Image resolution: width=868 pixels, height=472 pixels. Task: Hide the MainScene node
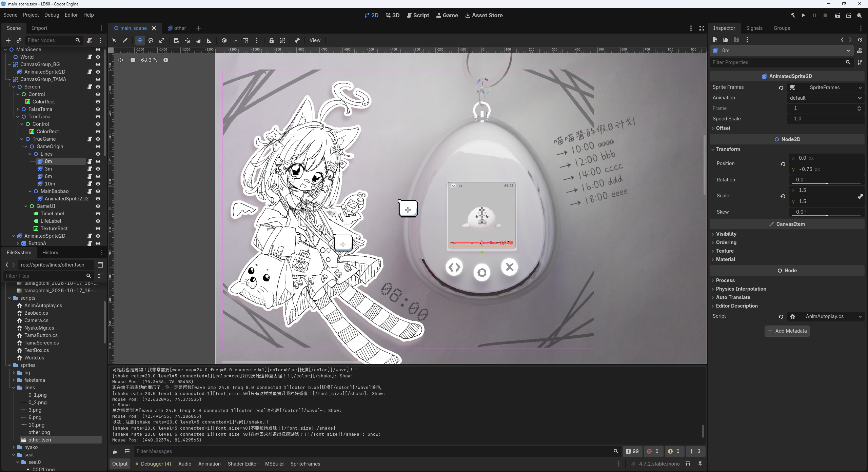click(x=98, y=50)
